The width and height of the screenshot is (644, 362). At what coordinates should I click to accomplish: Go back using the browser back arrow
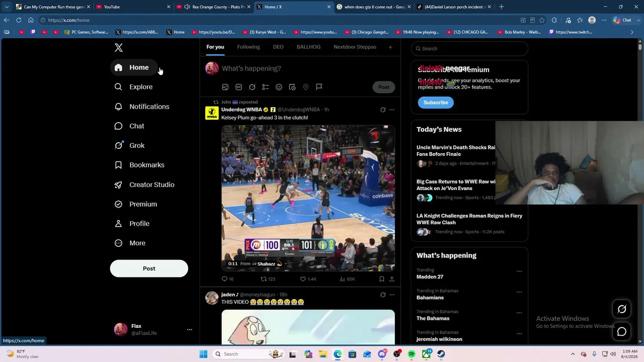[x=7, y=20]
